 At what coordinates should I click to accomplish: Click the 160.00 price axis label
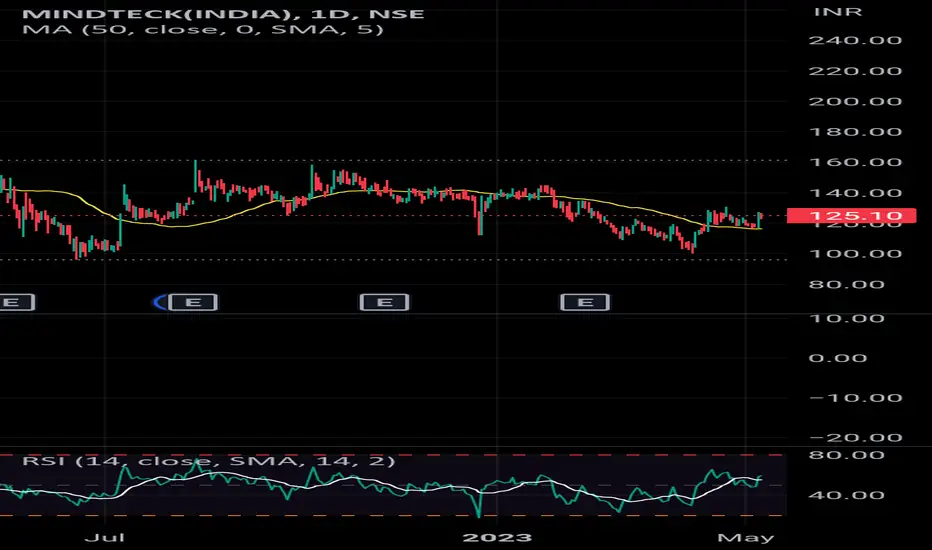(x=855, y=162)
